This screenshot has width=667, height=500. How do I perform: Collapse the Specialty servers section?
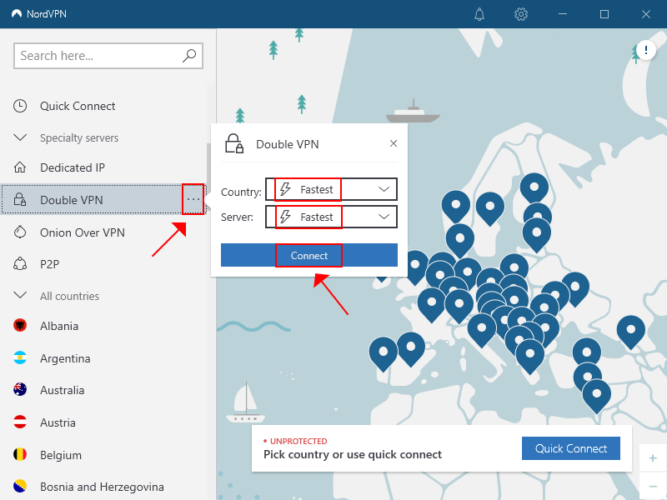20,137
